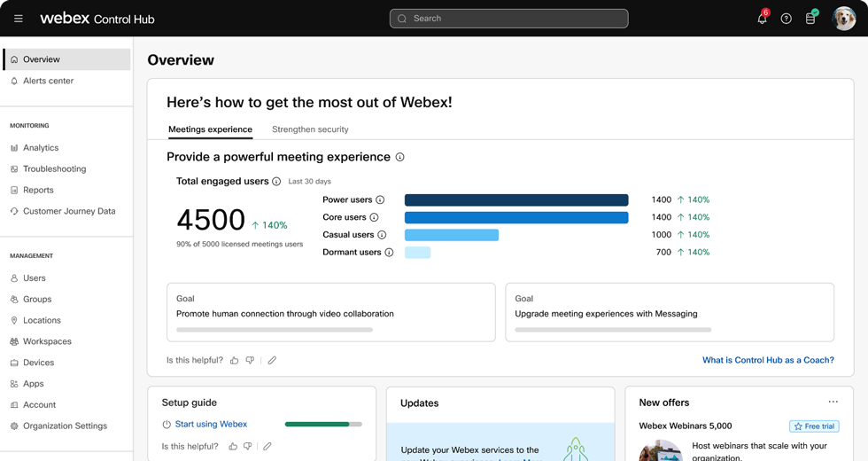868x461 pixels.
Task: Open goal card about Messaging upgrade
Action: click(x=670, y=312)
